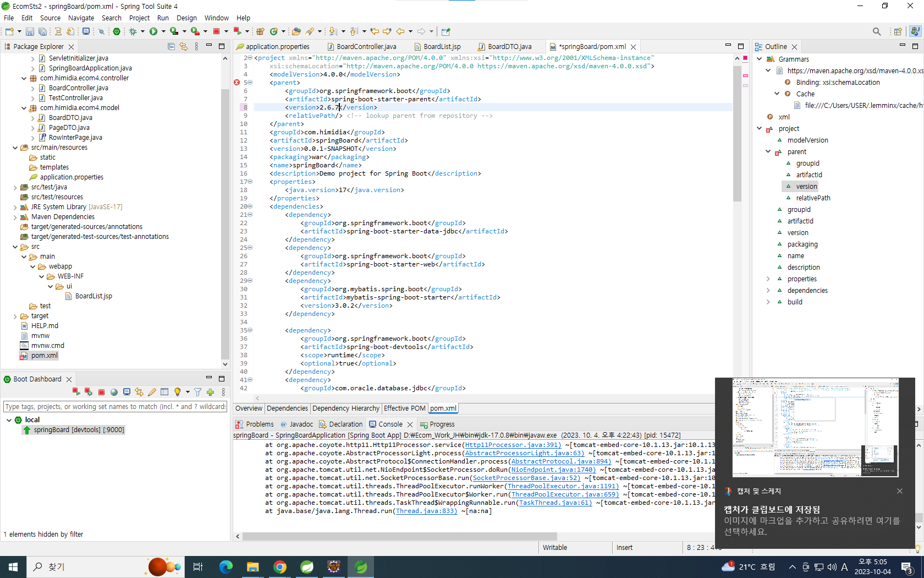The width and height of the screenshot is (924, 578).
Task: Click Chrome icon in Windows taskbar
Action: 280,567
